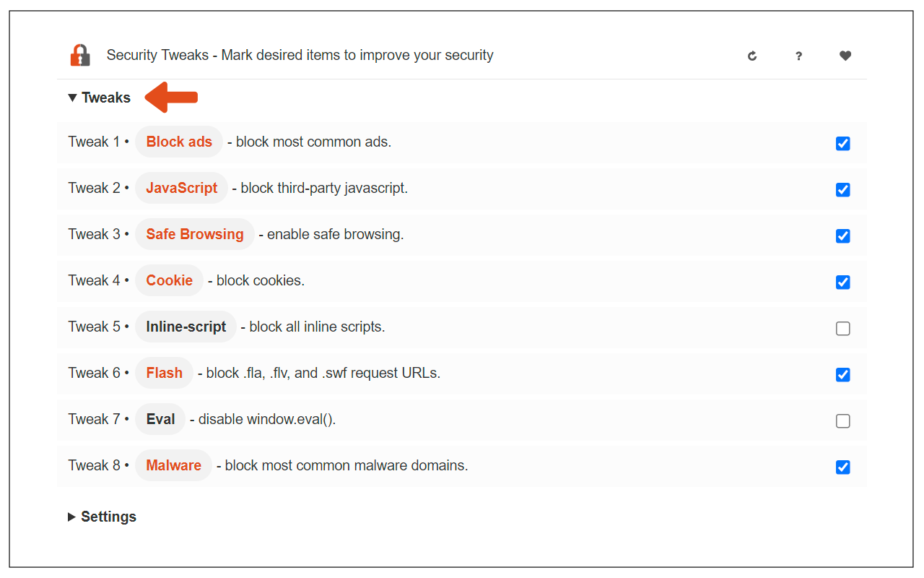Click the Block ads badge
Image resolution: width=924 pixels, height=578 pixels.
(178, 142)
